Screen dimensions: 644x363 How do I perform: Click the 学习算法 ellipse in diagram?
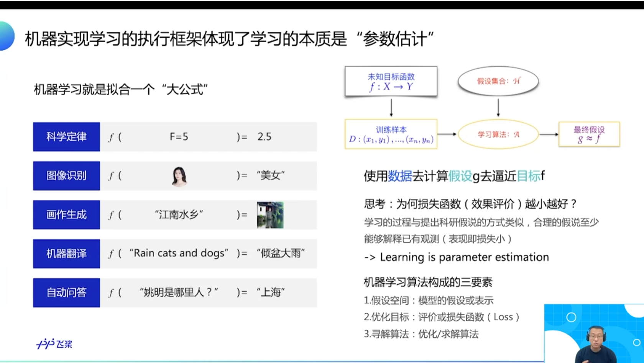coord(498,134)
